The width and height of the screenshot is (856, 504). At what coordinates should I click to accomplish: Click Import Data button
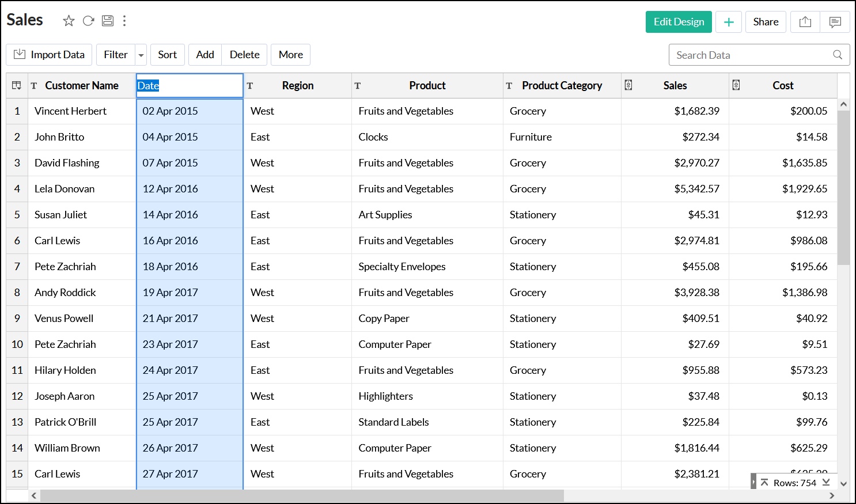point(49,55)
